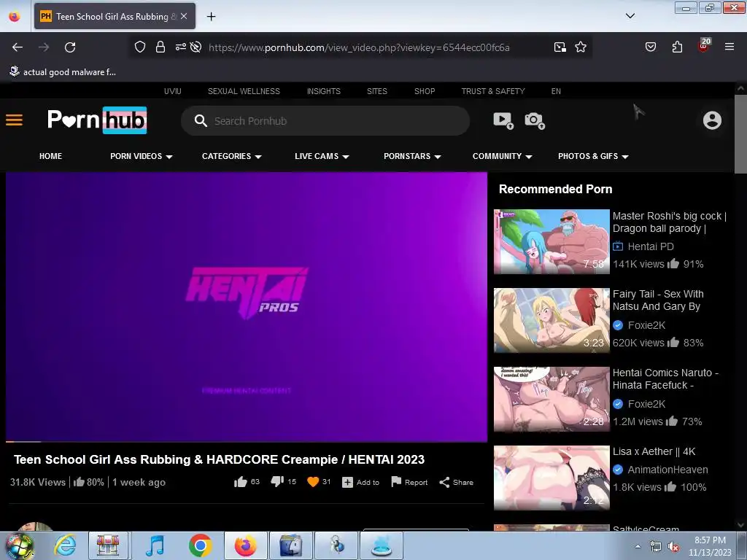Click the video progress bar below the player
The height and width of the screenshot is (560, 747).
pyautogui.click(x=247, y=441)
